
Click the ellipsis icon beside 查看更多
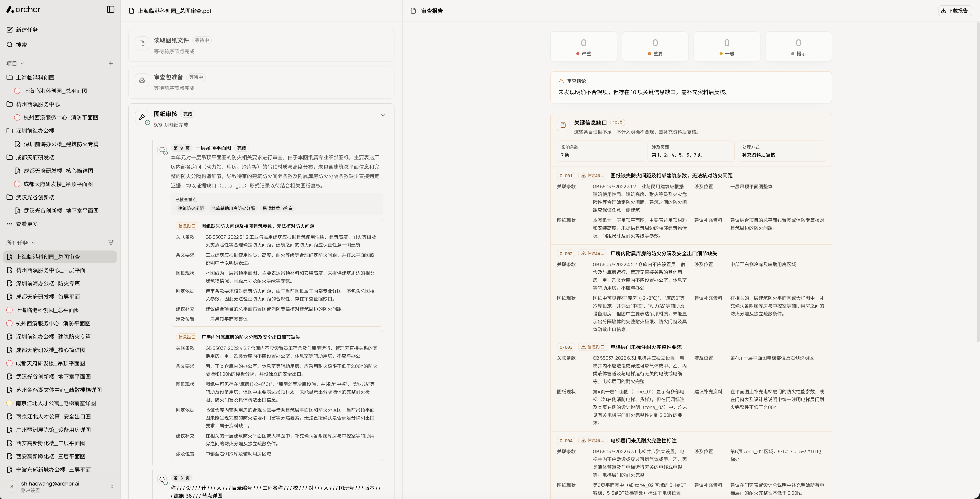10,224
